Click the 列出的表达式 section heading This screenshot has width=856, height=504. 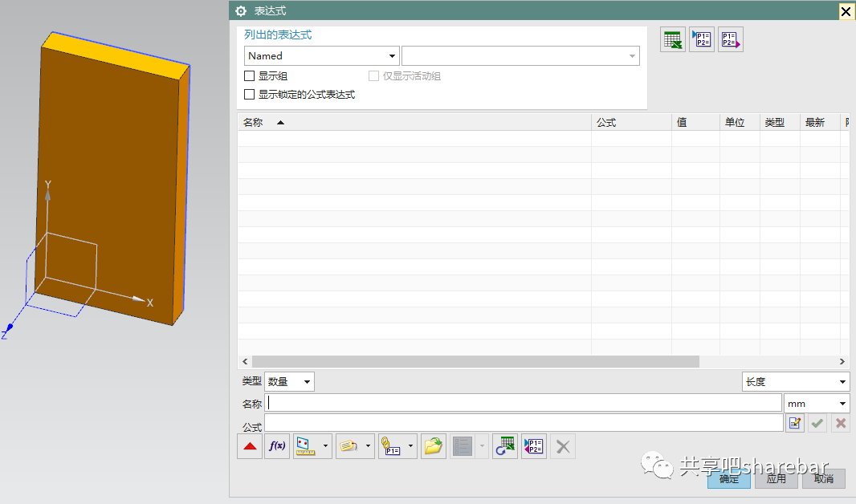pyautogui.click(x=278, y=35)
